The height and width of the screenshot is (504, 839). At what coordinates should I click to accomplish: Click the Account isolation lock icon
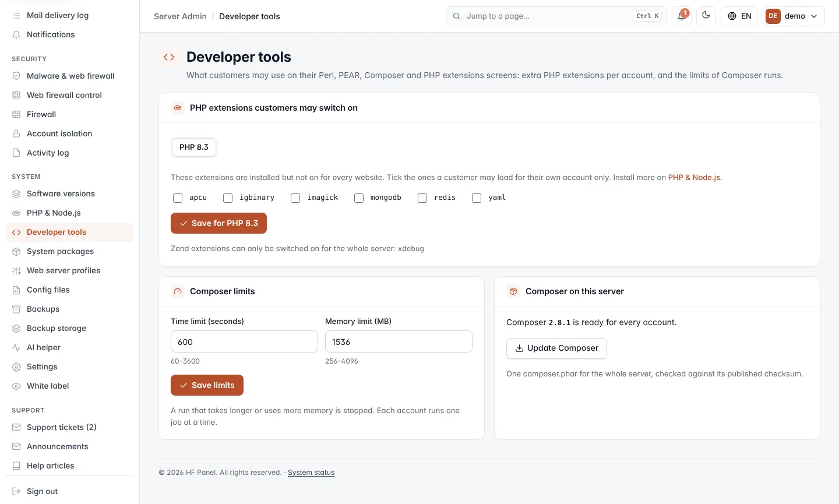pyautogui.click(x=16, y=133)
